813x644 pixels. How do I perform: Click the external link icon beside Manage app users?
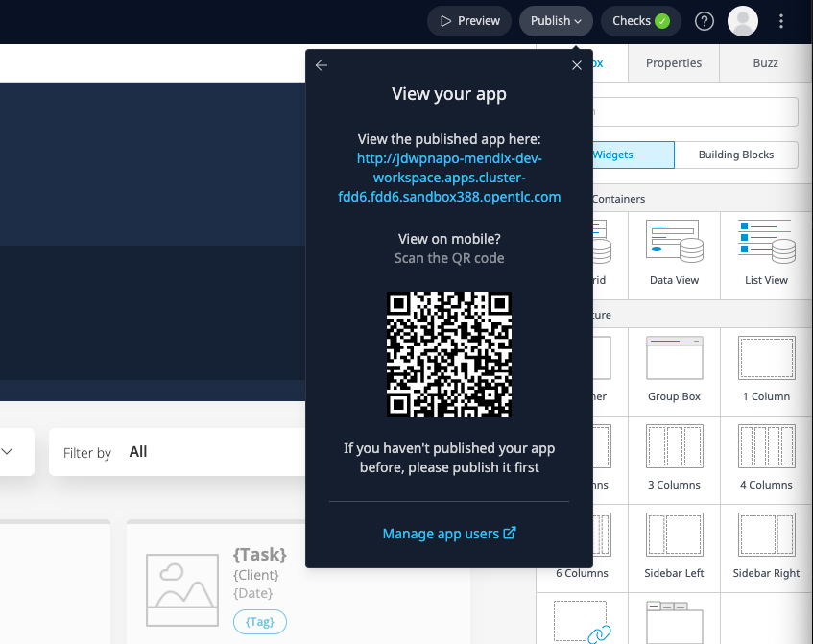[x=510, y=533]
